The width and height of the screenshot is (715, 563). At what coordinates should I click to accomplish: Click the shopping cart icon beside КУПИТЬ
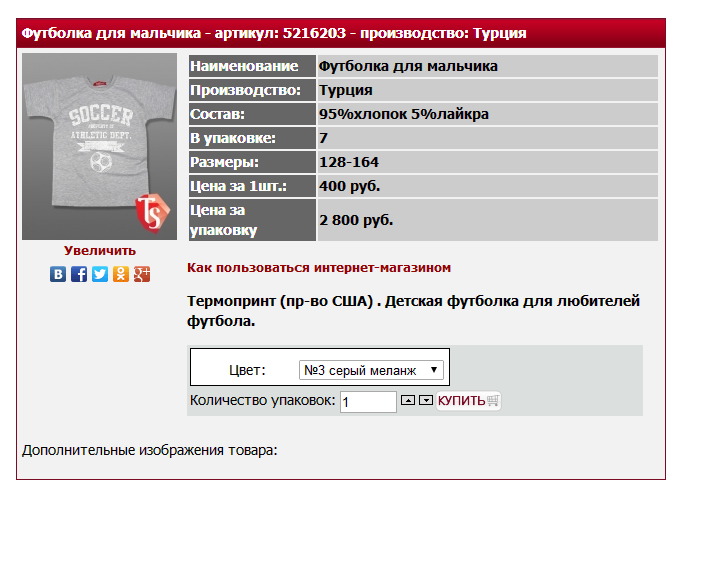[493, 401]
